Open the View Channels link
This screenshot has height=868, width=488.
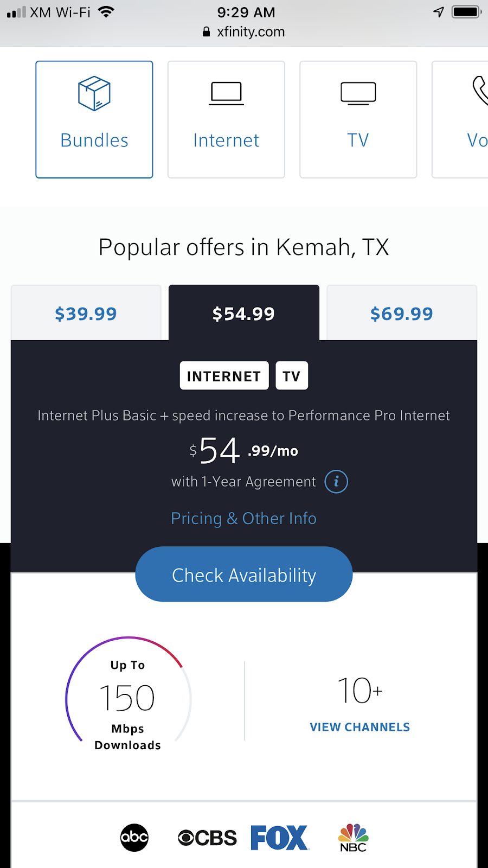(x=360, y=727)
